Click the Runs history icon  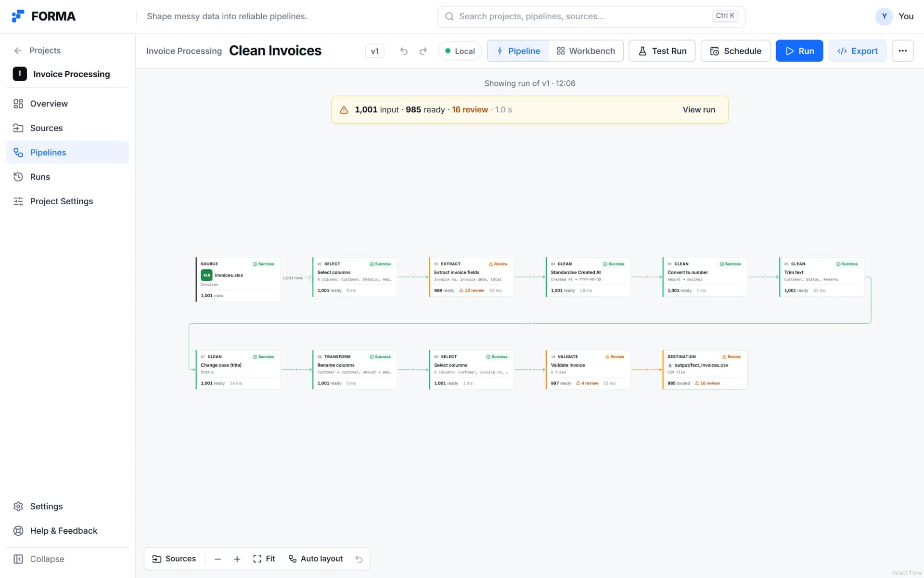(x=18, y=177)
